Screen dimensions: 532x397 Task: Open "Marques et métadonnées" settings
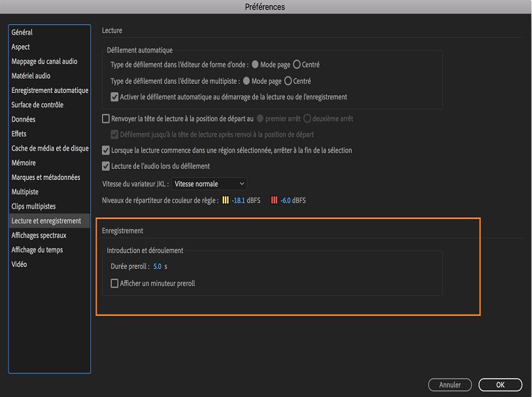coord(46,177)
